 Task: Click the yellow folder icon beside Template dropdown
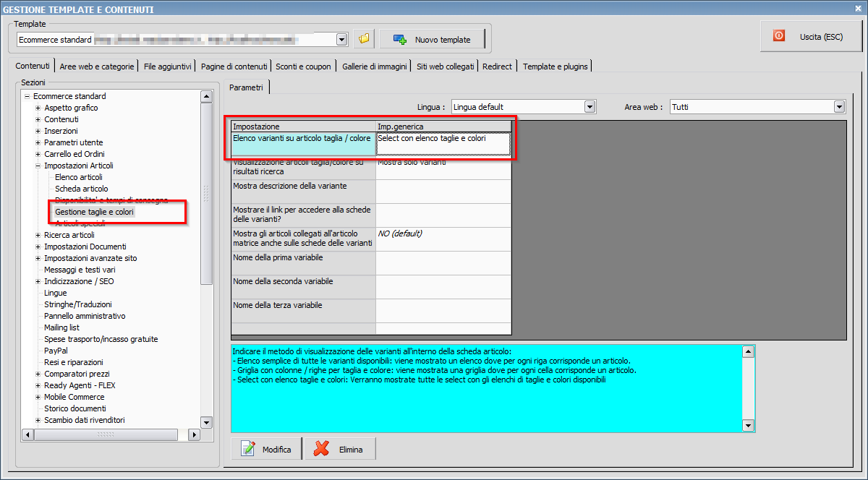(363, 39)
